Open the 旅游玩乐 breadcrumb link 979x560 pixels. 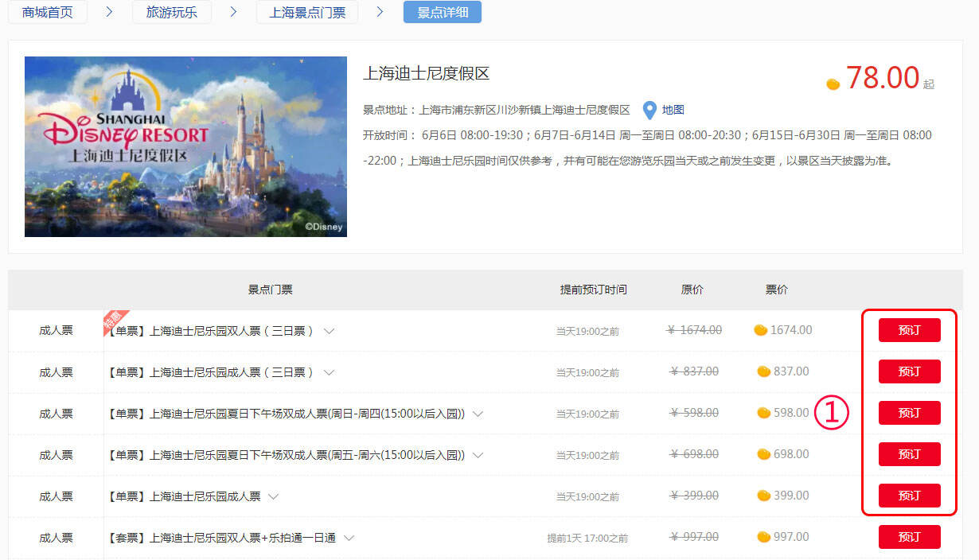[x=172, y=12]
